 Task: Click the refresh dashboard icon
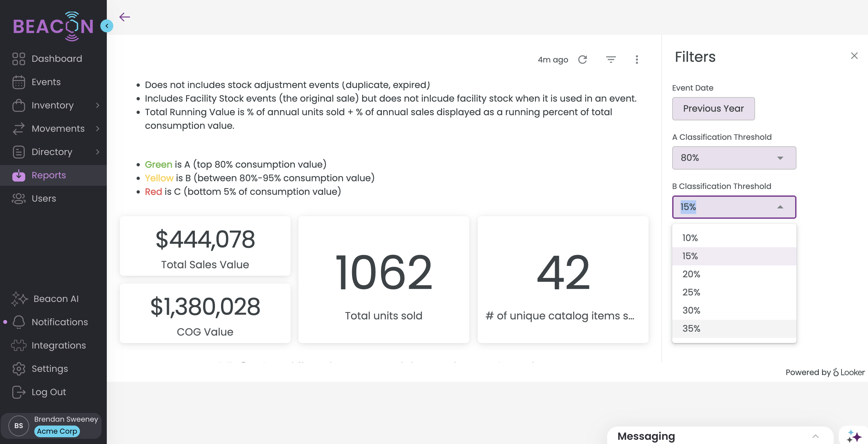pyautogui.click(x=583, y=60)
